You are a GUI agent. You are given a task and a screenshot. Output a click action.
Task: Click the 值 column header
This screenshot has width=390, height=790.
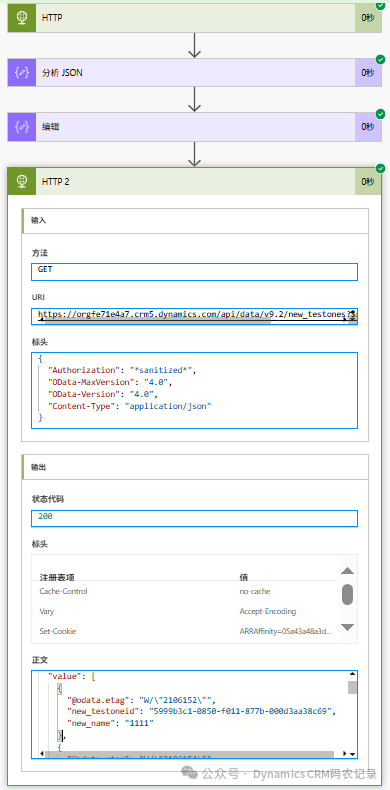click(x=244, y=577)
